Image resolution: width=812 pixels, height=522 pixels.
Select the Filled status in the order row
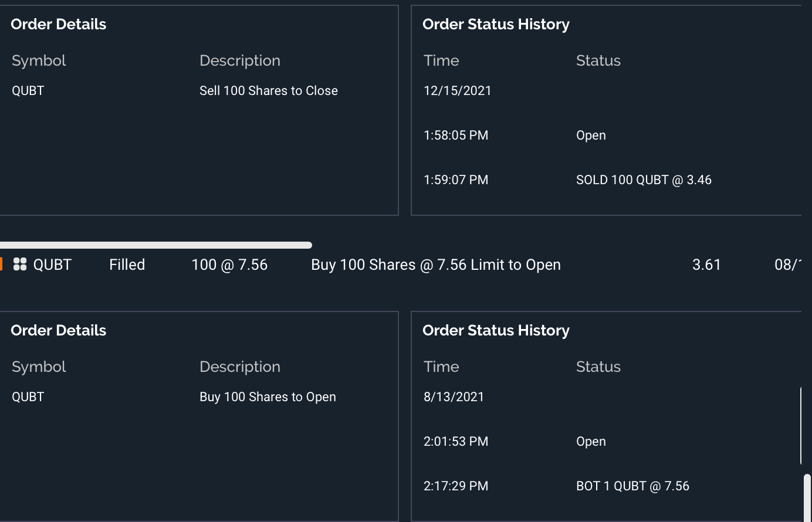point(127,265)
